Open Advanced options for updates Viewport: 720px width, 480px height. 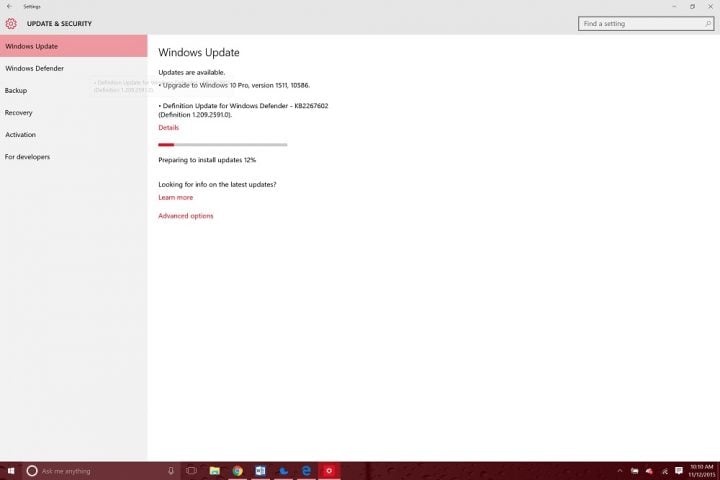click(x=186, y=216)
